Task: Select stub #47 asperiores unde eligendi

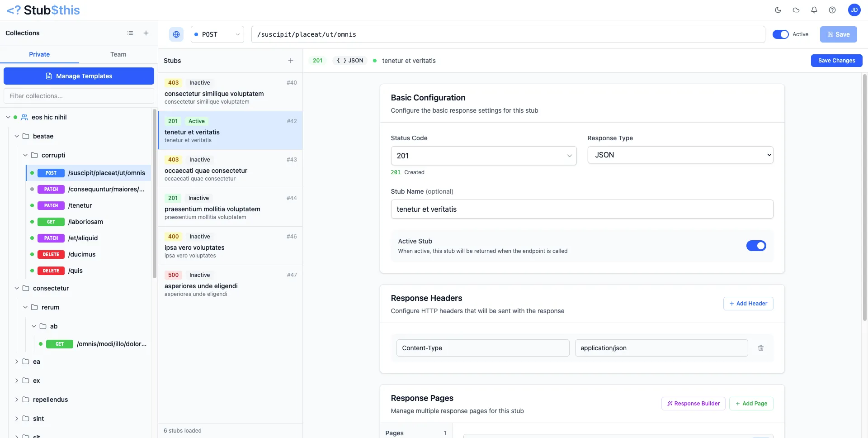Action: (230, 284)
